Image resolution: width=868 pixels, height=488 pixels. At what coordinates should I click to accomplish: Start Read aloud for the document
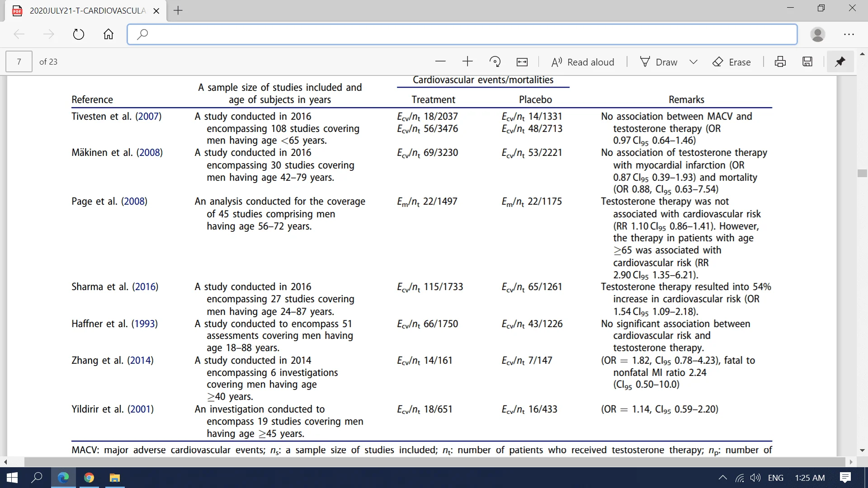coord(583,62)
